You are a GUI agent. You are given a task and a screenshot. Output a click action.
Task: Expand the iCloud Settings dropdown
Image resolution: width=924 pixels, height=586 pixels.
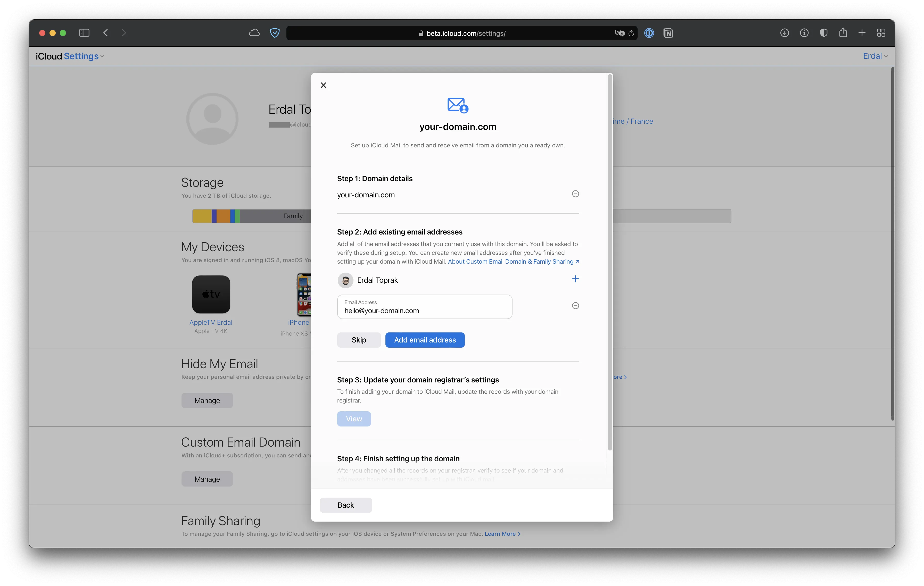coord(101,56)
